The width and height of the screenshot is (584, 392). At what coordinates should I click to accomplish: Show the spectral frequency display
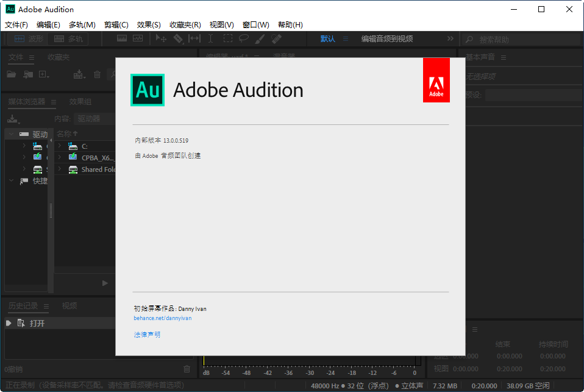(x=122, y=38)
